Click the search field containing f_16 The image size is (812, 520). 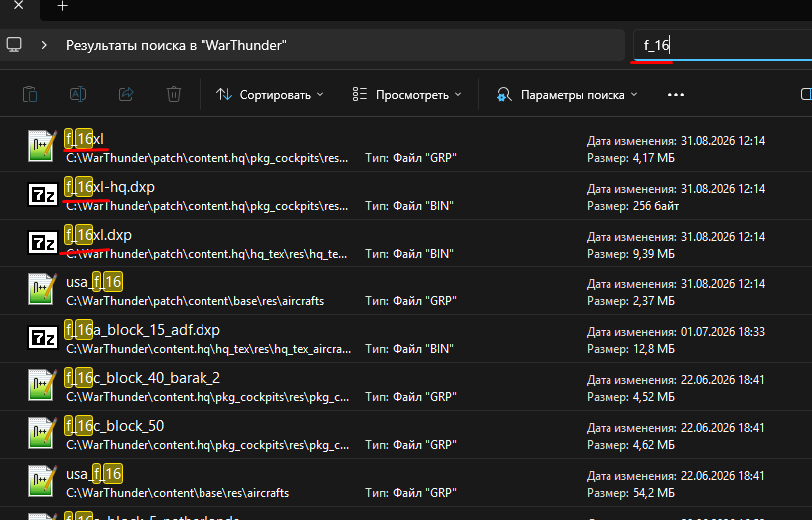pos(723,45)
